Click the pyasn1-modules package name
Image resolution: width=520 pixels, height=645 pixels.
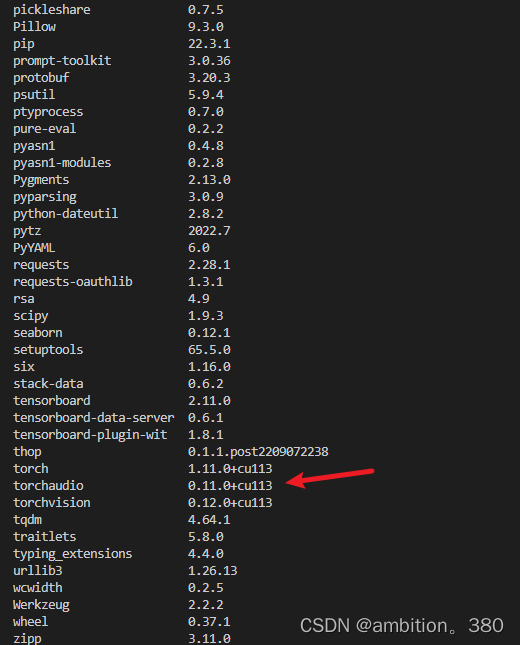pyautogui.click(x=62, y=163)
